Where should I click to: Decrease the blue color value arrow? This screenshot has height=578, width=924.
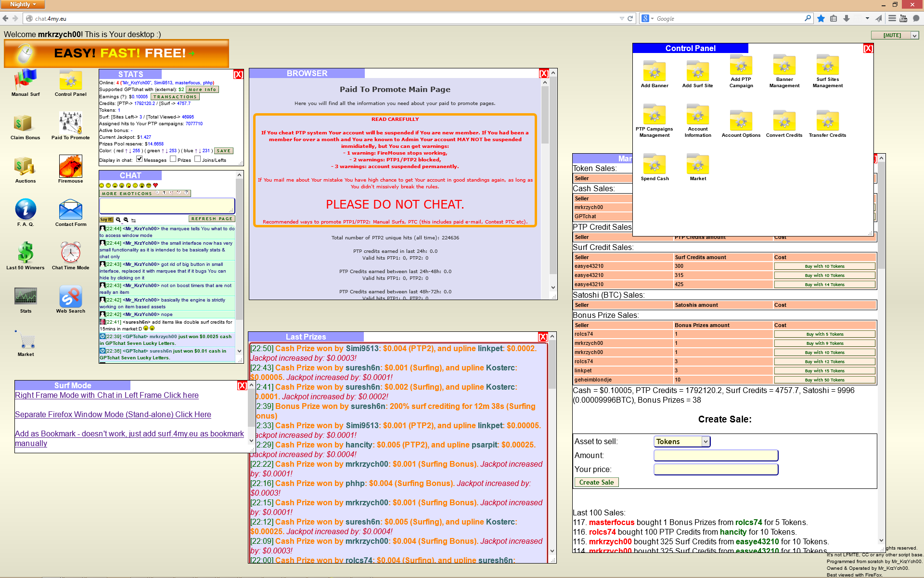pos(200,151)
